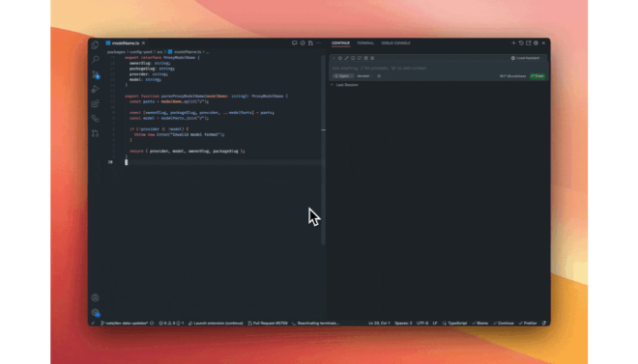Start a new Continue session with plus icon
The image size is (638, 364).
(513, 43)
